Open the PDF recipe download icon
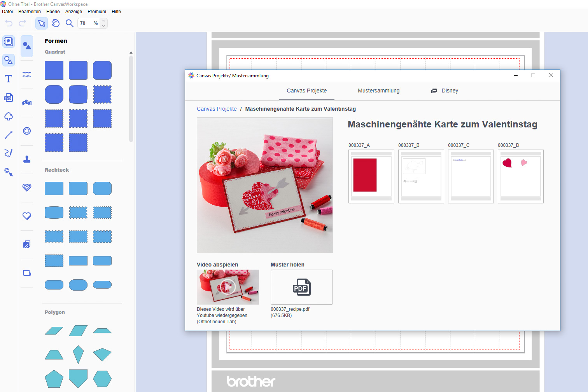The image size is (588, 392). pyautogui.click(x=301, y=287)
